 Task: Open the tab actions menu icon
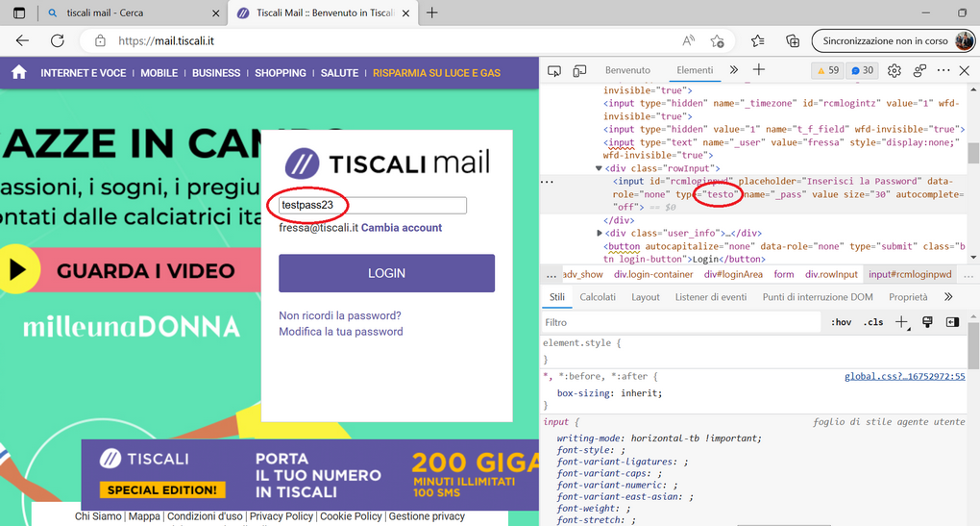[x=19, y=13]
